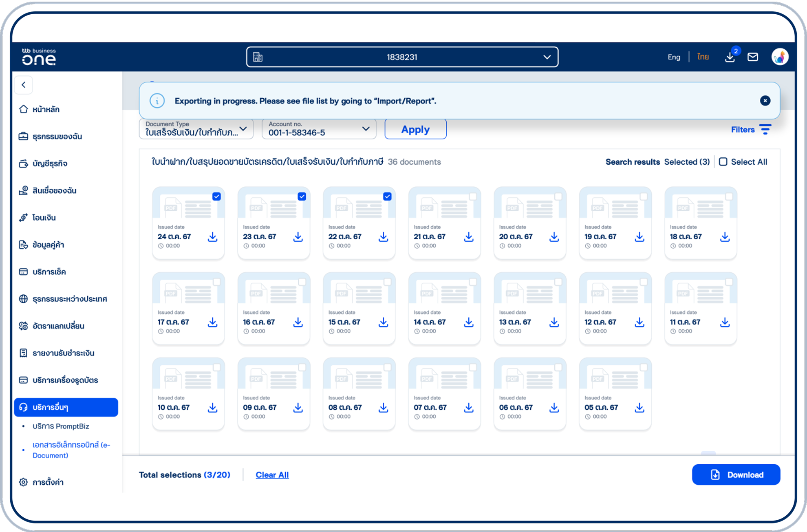This screenshot has width=807, height=532.
Task: Check the 20 ต.ค. 67 document checkbox
Action: click(x=558, y=196)
